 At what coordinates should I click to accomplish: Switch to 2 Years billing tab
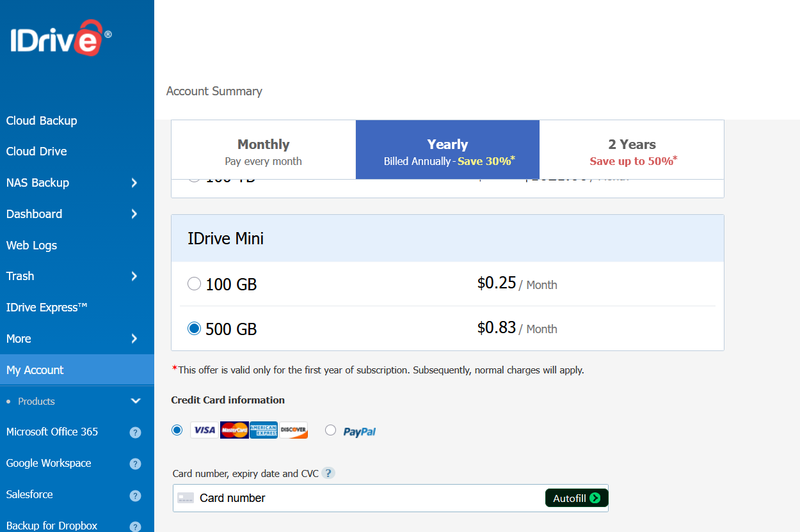click(632, 151)
